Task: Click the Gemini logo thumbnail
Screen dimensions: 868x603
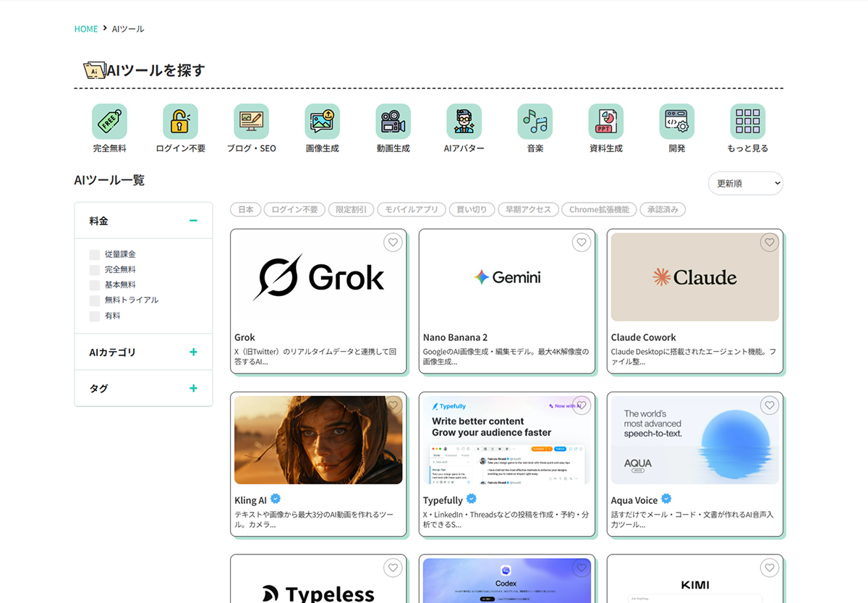Action: (x=507, y=277)
